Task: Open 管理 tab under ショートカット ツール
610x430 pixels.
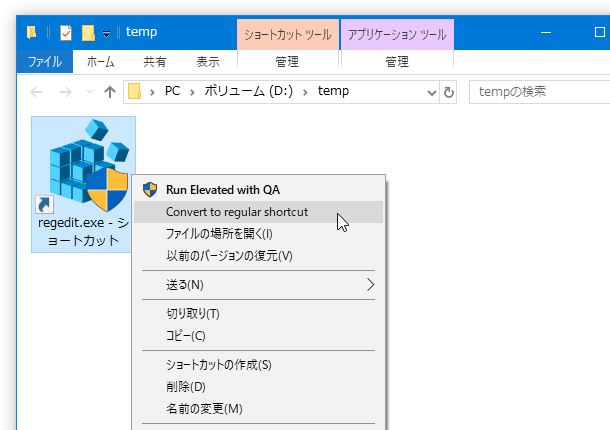Action: tap(287, 61)
